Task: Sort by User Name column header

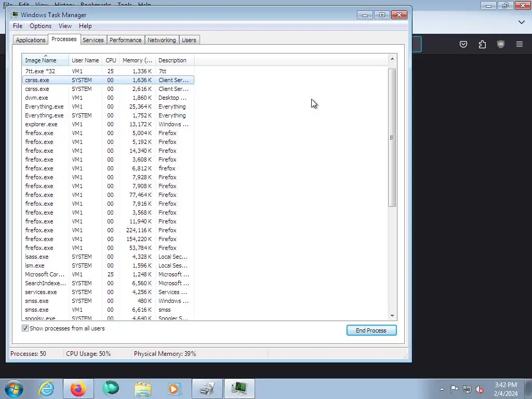Action: (85, 60)
